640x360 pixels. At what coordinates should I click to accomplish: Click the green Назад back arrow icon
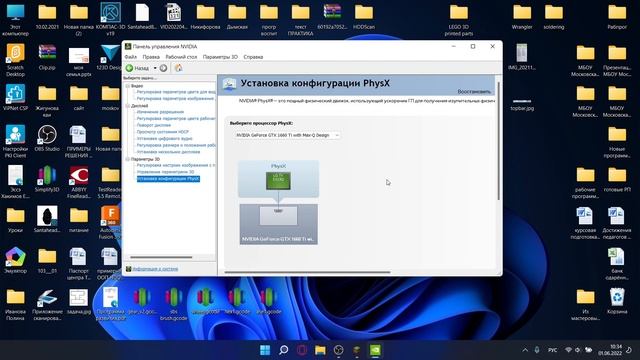pos(129,68)
